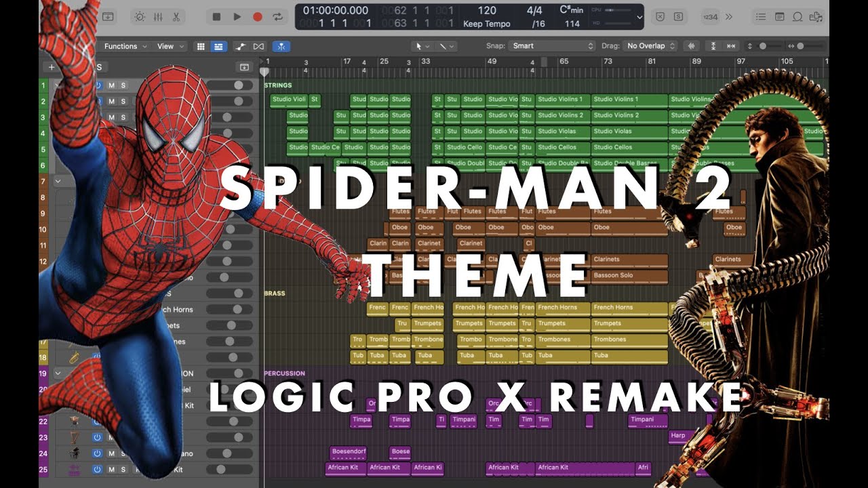Viewport: 868px width, 488px height.
Task: Open the Drag No Overlap dropdown
Action: click(x=650, y=46)
